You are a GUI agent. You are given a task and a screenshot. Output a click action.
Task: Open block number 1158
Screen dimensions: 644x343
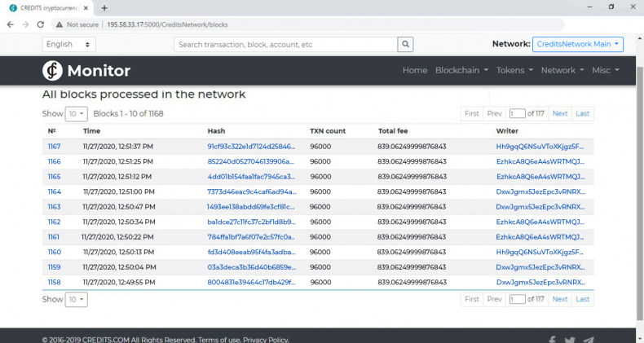[54, 282]
